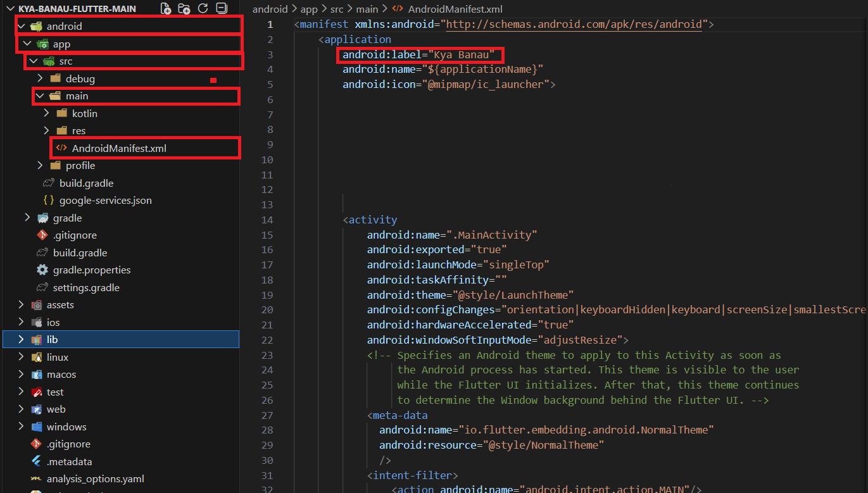This screenshot has height=493, width=868.
Task: Expand the res folder
Action: (79, 131)
